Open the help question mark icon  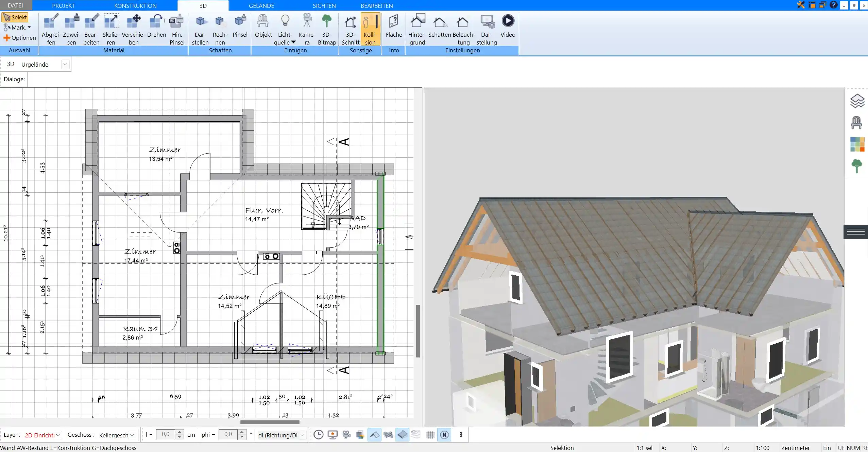click(833, 5)
